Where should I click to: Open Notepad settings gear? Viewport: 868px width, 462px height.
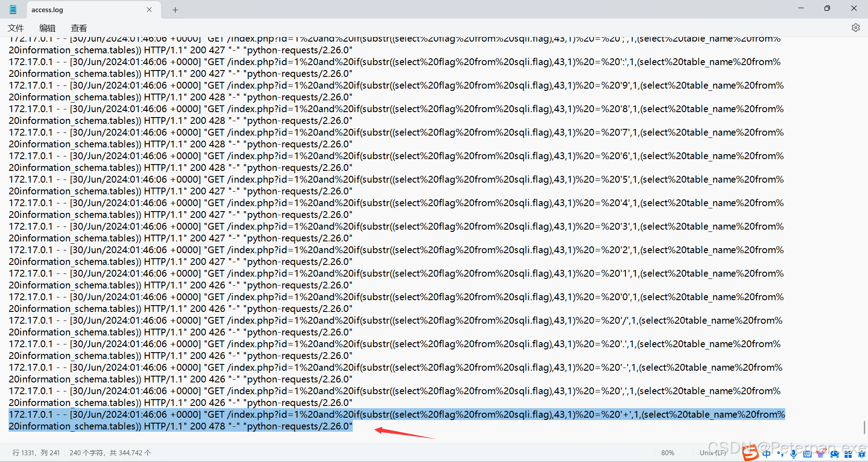(855, 28)
